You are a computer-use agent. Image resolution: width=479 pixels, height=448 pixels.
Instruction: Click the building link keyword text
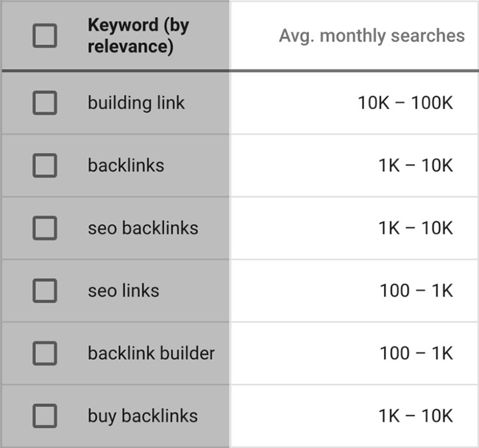(136, 103)
